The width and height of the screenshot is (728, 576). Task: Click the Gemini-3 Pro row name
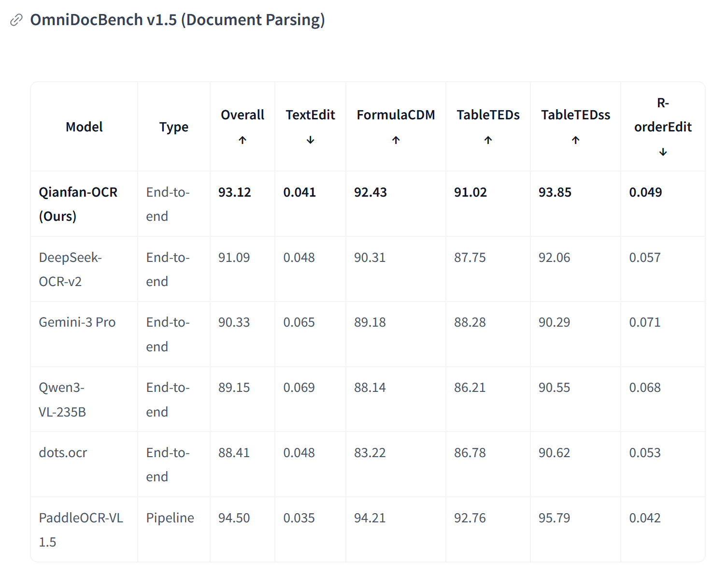77,322
